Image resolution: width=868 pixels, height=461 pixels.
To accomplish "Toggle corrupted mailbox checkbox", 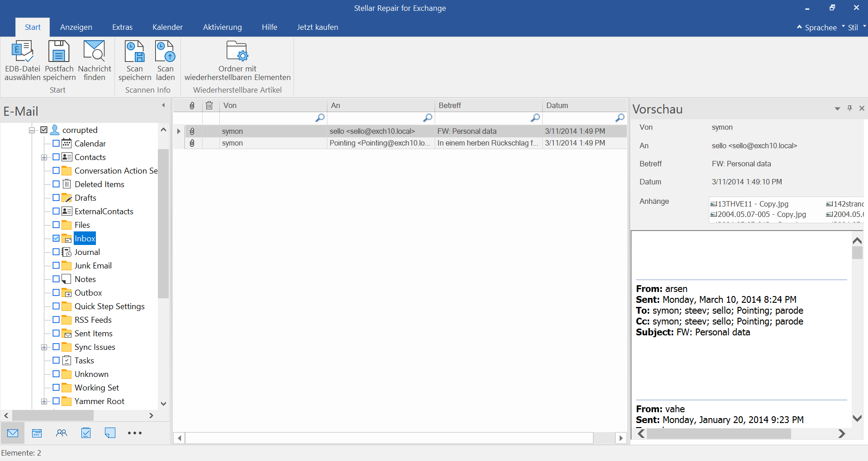I will (x=44, y=130).
